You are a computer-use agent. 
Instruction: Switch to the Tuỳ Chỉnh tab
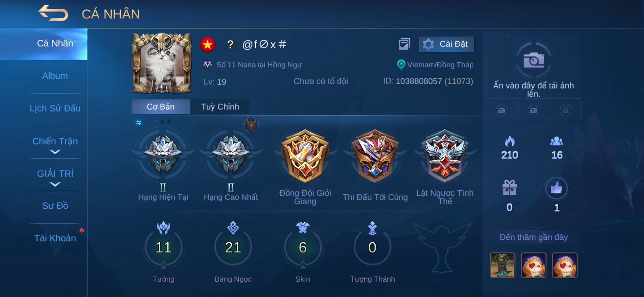(x=220, y=107)
